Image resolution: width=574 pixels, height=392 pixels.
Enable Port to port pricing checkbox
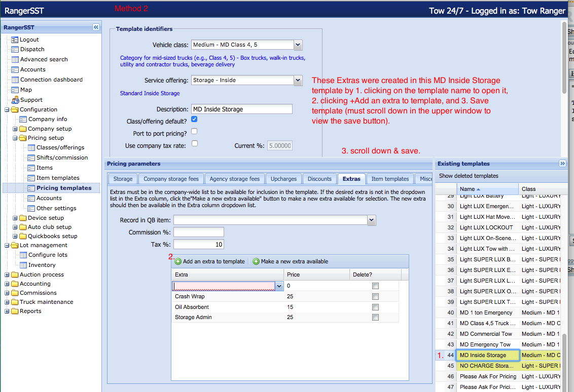194,132
